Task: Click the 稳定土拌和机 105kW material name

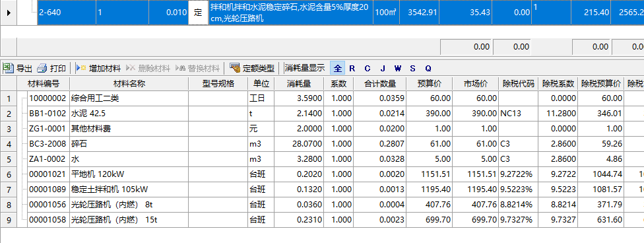Action: click(x=129, y=190)
